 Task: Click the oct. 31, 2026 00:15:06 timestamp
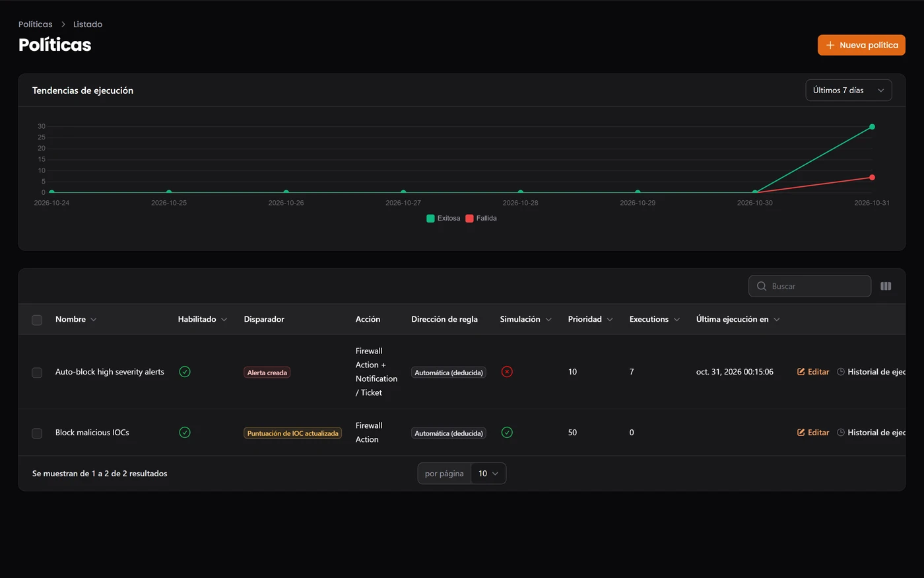coord(735,372)
